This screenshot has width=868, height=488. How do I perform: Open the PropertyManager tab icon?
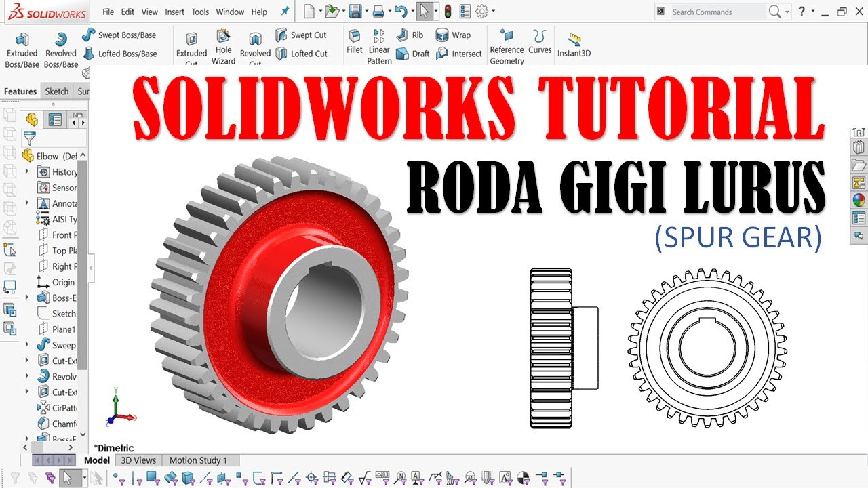(55, 120)
